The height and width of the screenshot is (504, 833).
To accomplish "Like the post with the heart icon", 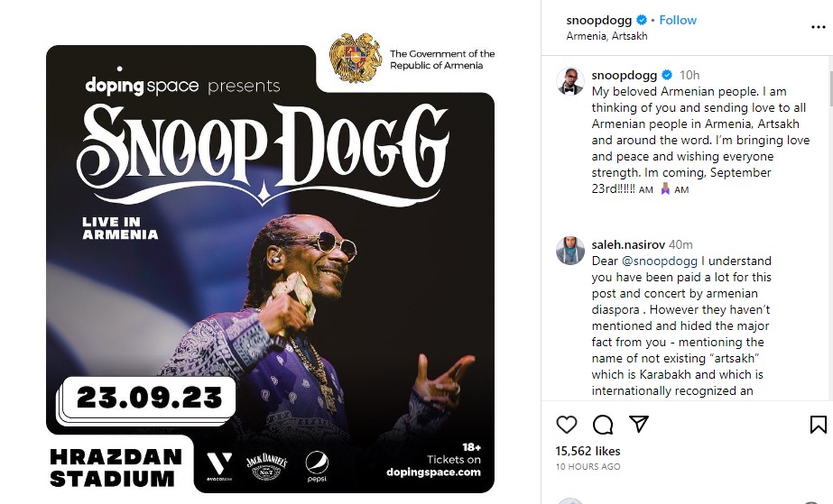I will click(x=566, y=425).
